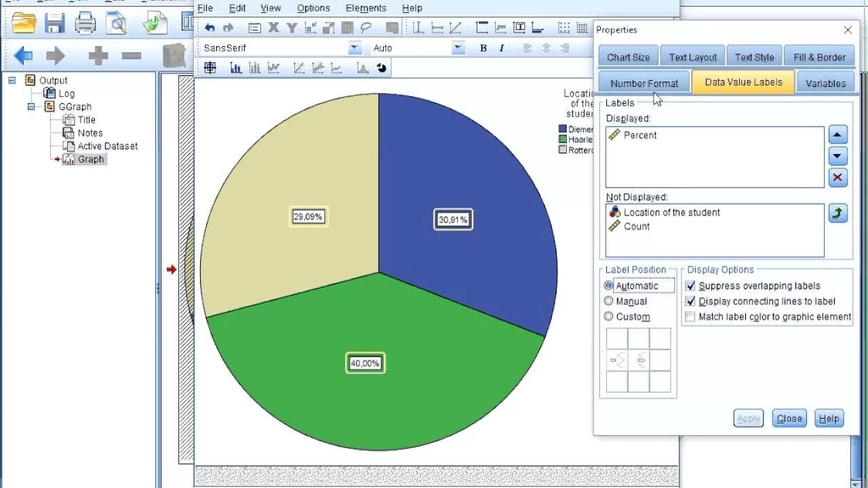Click the Bold B icon
Viewport: 868px width, 488px height.
click(484, 48)
